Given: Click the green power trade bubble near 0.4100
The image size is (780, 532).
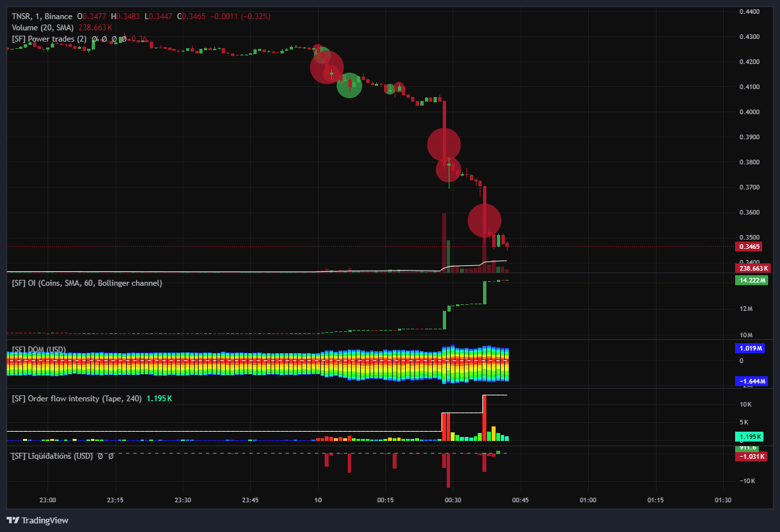Looking at the screenshot, I should point(349,85).
